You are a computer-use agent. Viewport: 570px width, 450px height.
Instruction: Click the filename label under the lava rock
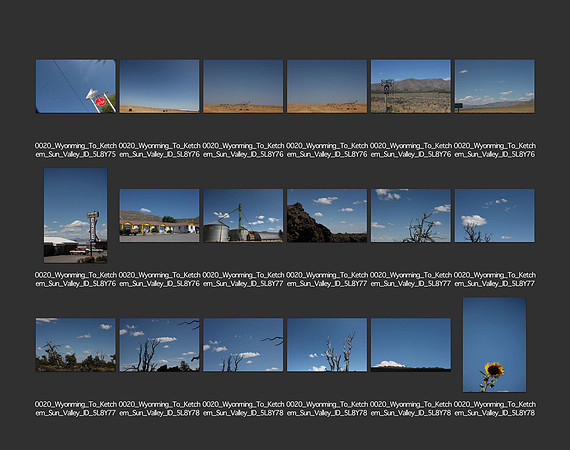tap(327, 279)
